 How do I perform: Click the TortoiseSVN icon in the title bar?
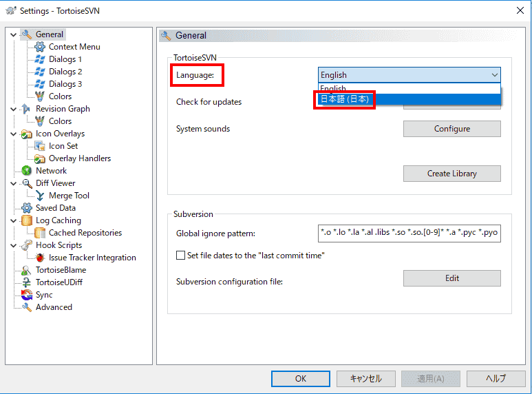pyautogui.click(x=11, y=10)
